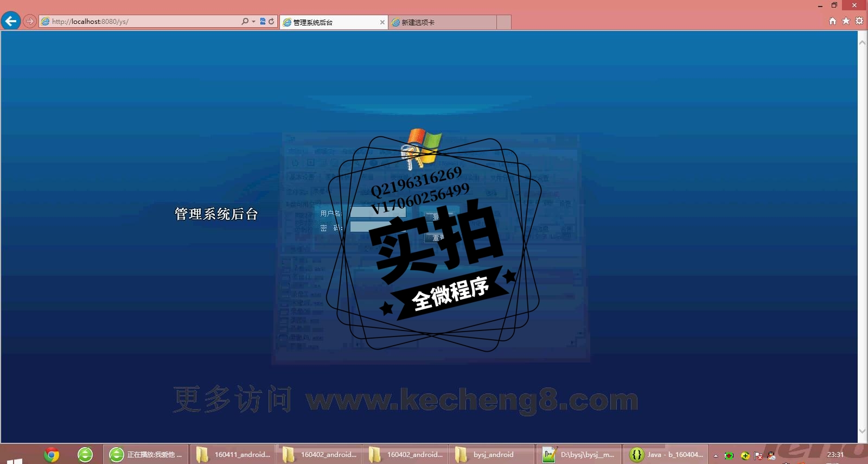
Task: Click the page scrollbar down arrow
Action: [x=863, y=431]
